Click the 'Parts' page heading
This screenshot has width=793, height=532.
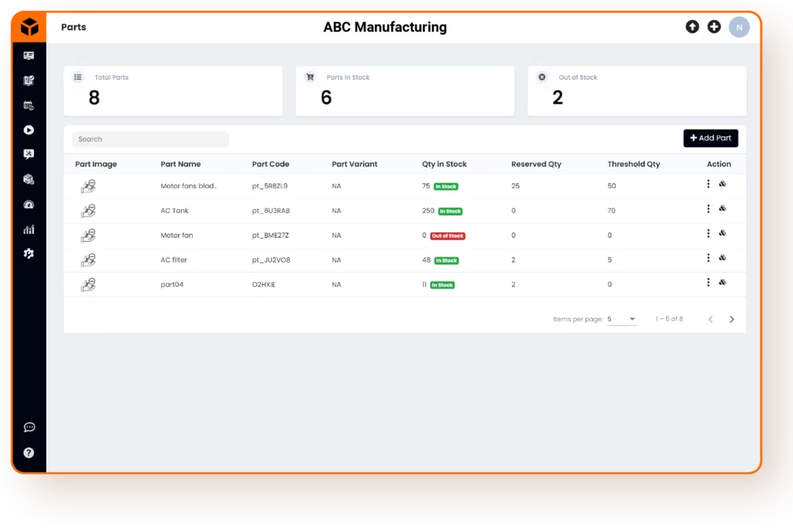coord(74,27)
